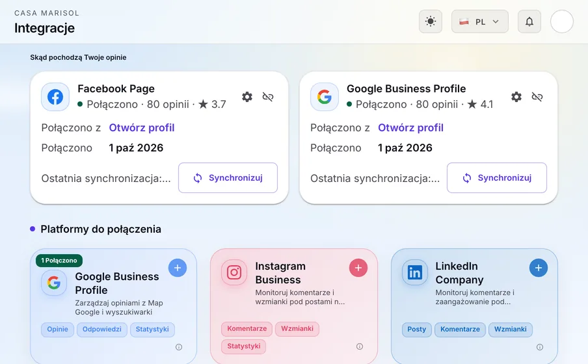This screenshot has width=588, height=364.
Task: Open the PL language dropdown
Action: tap(480, 21)
